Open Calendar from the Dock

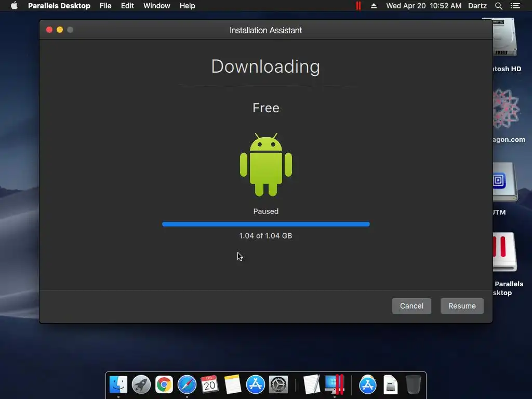210,384
